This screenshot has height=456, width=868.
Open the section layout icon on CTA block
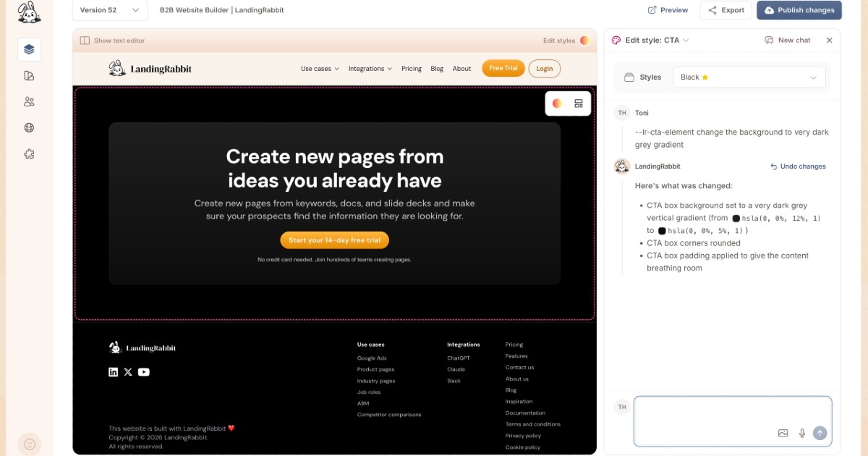pyautogui.click(x=579, y=104)
